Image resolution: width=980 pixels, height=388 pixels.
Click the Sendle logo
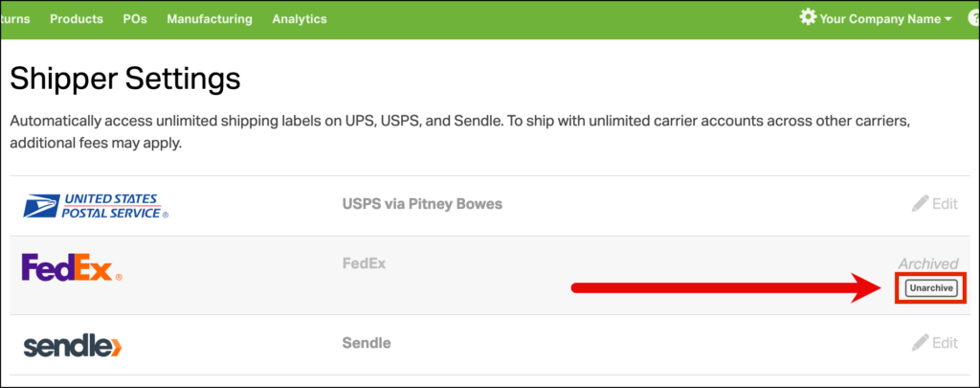click(73, 344)
